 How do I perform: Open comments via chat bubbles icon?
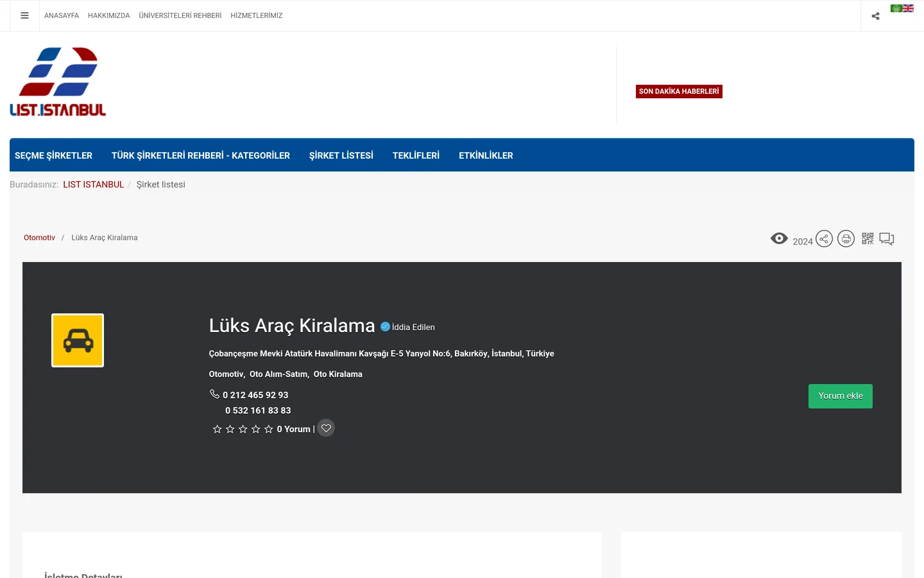(887, 239)
